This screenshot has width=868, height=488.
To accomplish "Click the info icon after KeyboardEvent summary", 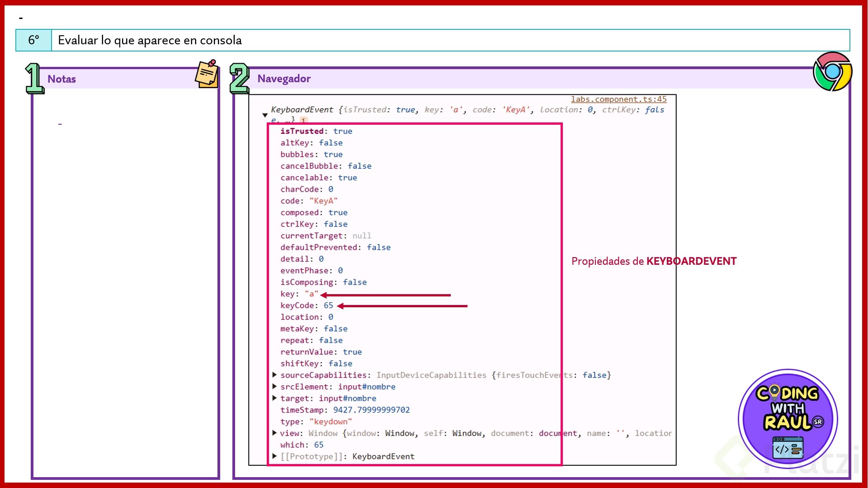I will 304,120.
